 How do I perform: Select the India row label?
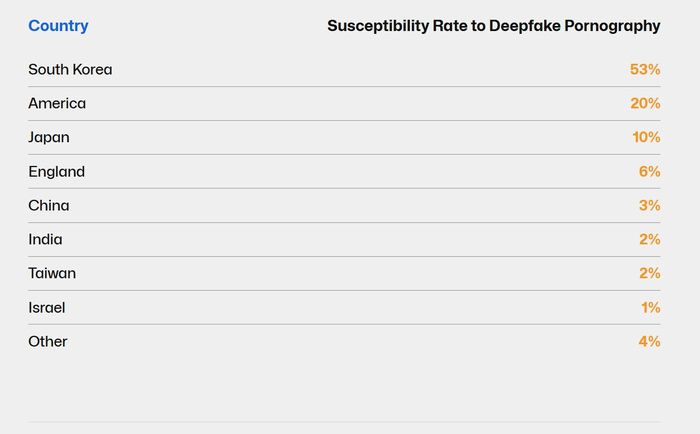tap(45, 240)
